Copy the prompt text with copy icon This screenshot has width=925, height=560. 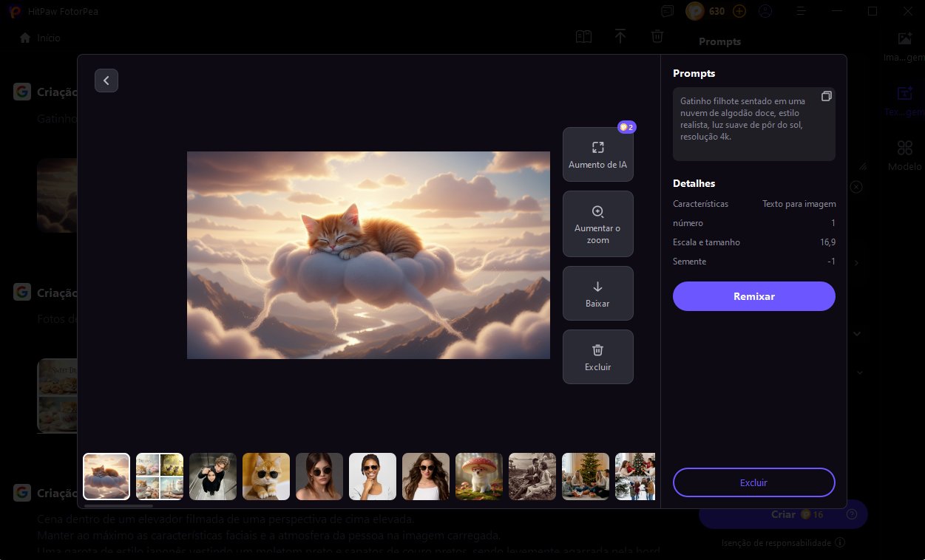click(826, 97)
